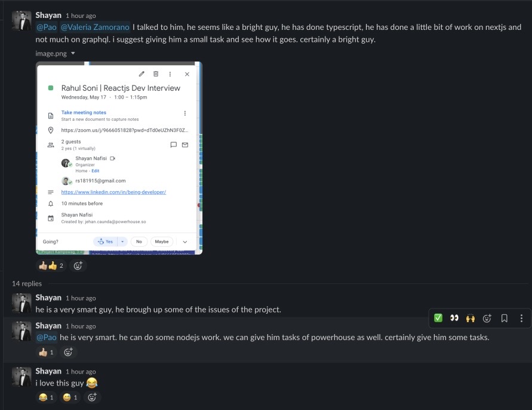Open the message more actions menu
The width and height of the screenshot is (532, 410).
click(521, 319)
